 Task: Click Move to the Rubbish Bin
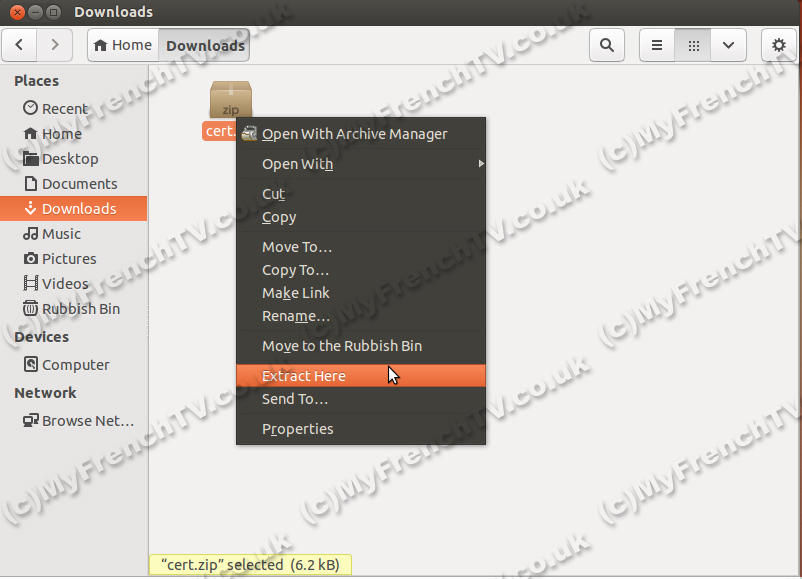(341, 346)
